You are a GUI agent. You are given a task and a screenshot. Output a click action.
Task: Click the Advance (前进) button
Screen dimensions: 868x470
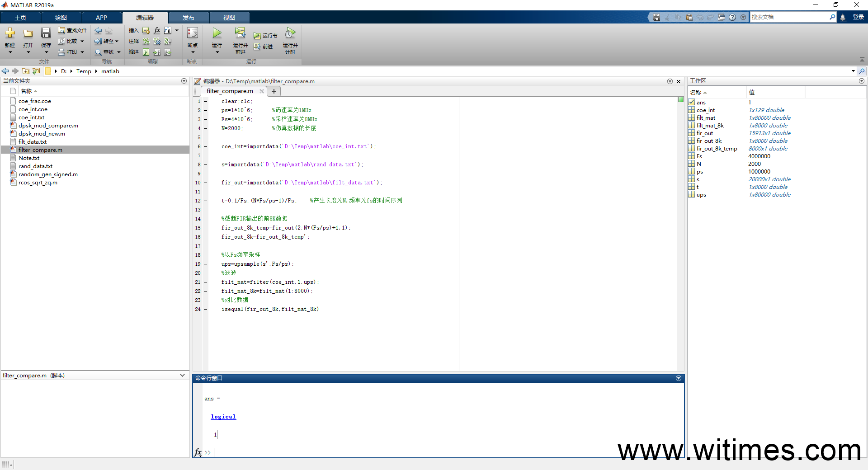(263, 47)
